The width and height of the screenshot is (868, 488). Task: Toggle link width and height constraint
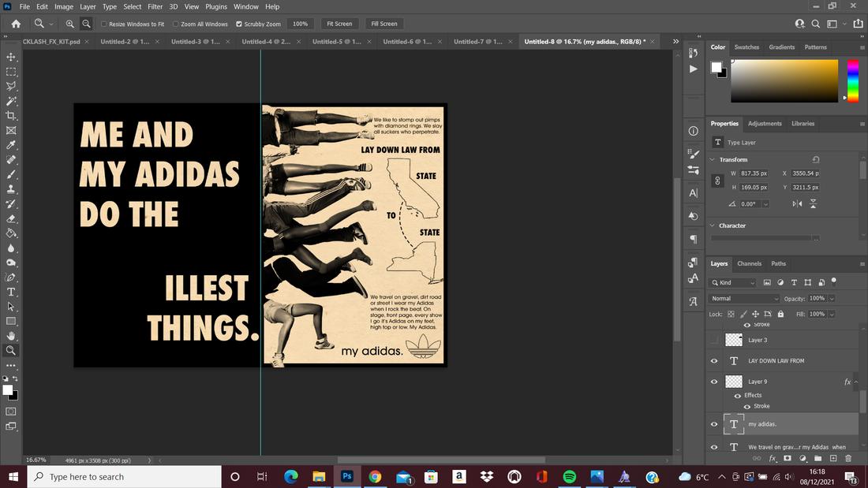click(x=717, y=181)
